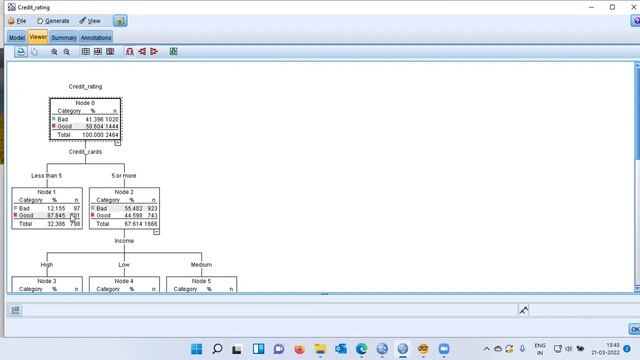Click the Print tree icon in viewer toolbar
This screenshot has height=360, width=640.
(21, 52)
